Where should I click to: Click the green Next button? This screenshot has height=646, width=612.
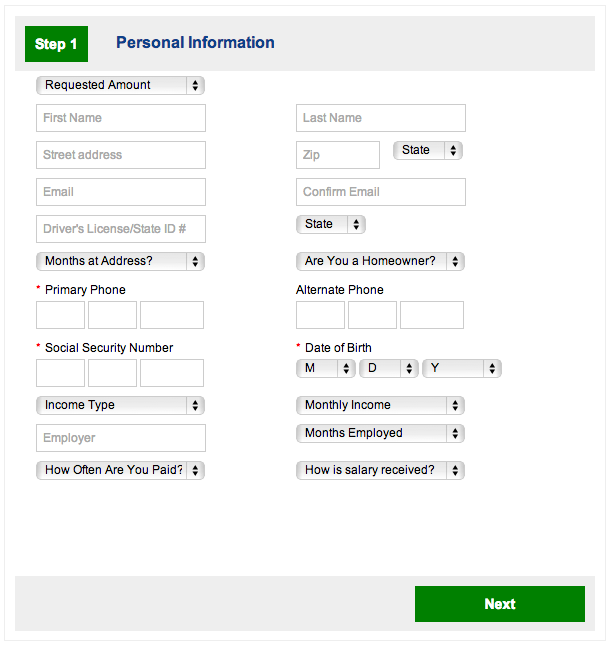tap(500, 604)
